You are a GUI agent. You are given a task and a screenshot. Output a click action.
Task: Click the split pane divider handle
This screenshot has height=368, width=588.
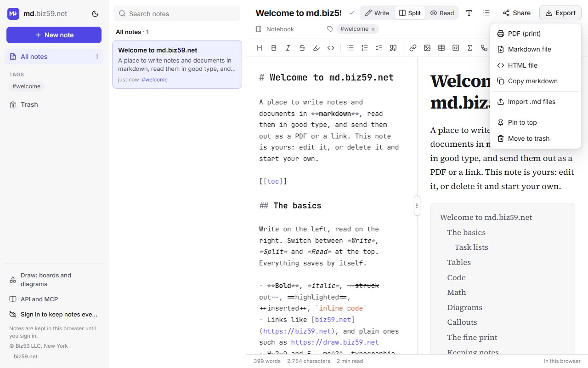click(417, 206)
